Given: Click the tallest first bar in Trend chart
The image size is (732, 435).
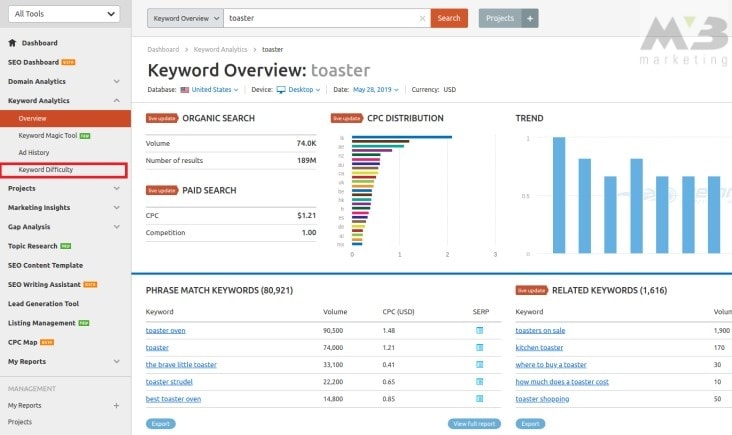Looking at the screenshot, I should 559,195.
